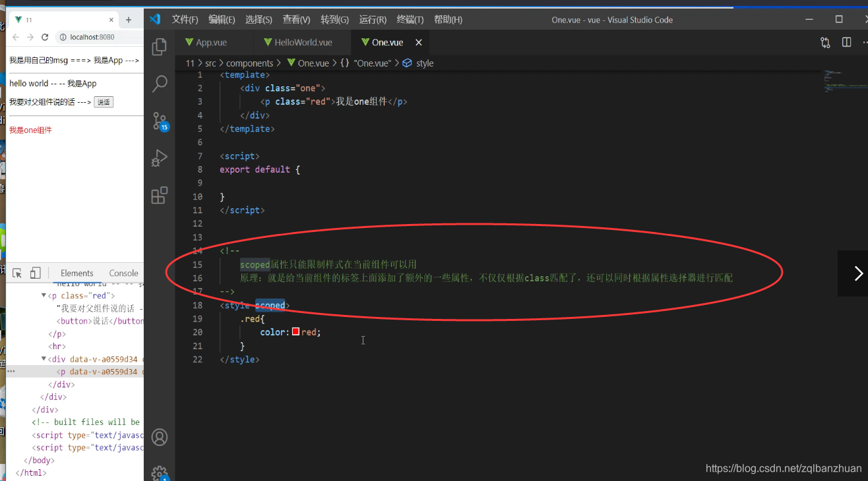The height and width of the screenshot is (481, 868).
Task: Click line 8 export default code
Action: tap(260, 169)
